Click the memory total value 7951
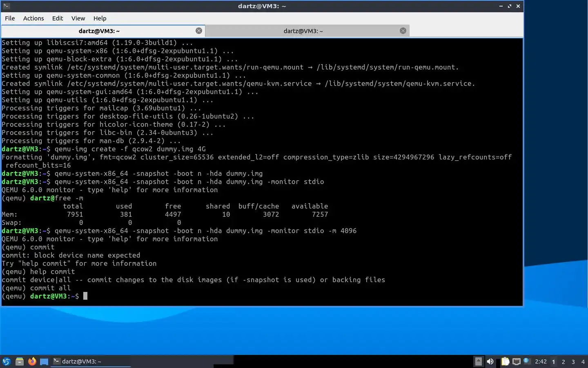 75,214
